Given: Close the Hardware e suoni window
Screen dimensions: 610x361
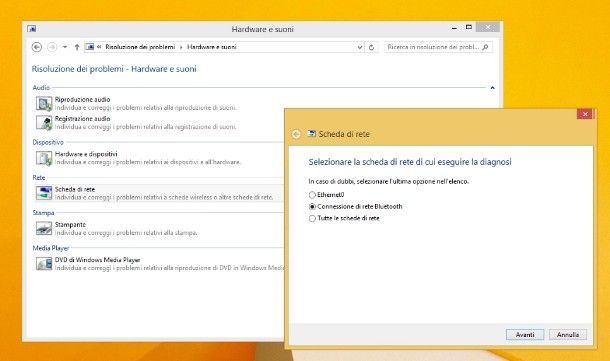Looking at the screenshot, I should [488, 27].
